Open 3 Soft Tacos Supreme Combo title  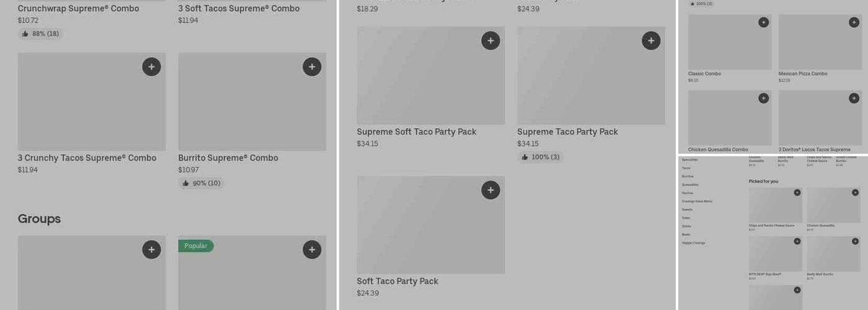pyautogui.click(x=239, y=9)
